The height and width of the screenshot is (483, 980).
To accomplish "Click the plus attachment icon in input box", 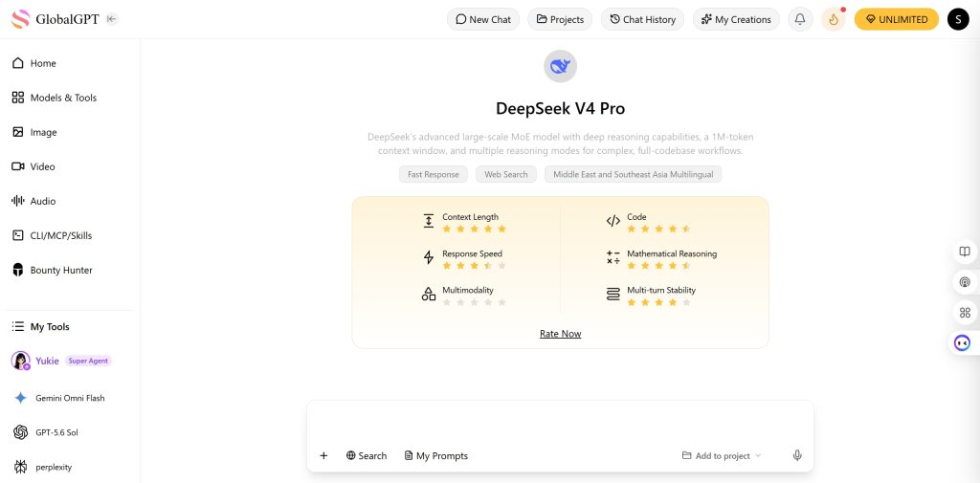I will click(323, 455).
